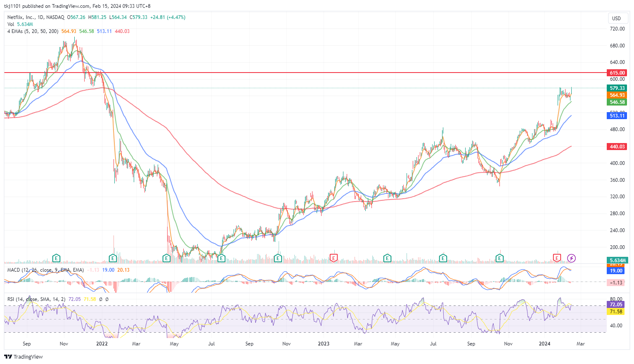The image size is (634, 364).
Task: Click the blue EMA label 513.11 on axis
Action: point(617,116)
